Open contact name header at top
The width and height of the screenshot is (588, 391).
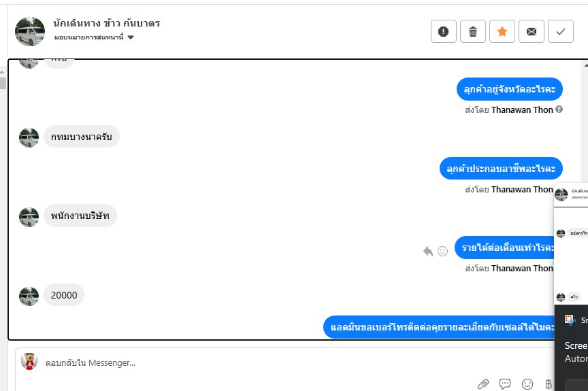(106, 23)
